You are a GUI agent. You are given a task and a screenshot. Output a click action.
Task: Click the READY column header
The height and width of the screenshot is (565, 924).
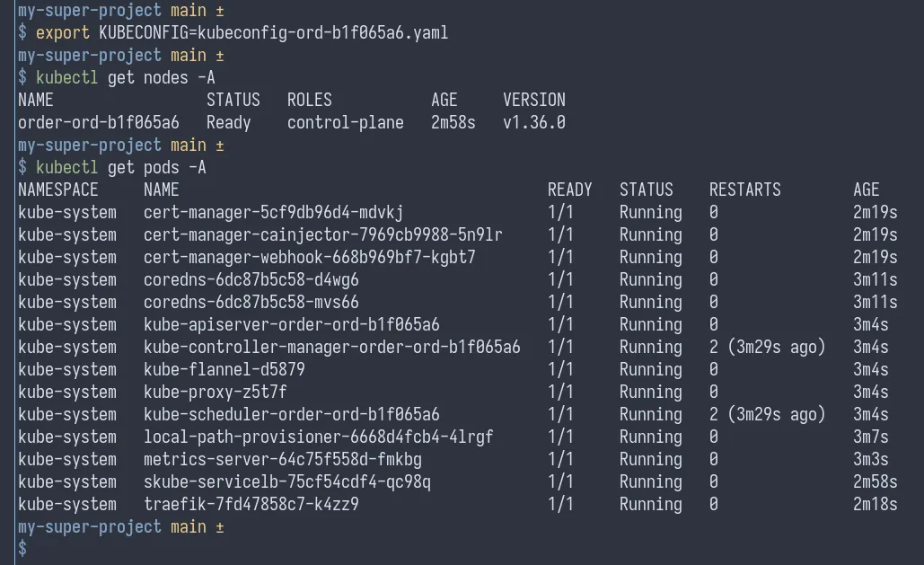570,190
